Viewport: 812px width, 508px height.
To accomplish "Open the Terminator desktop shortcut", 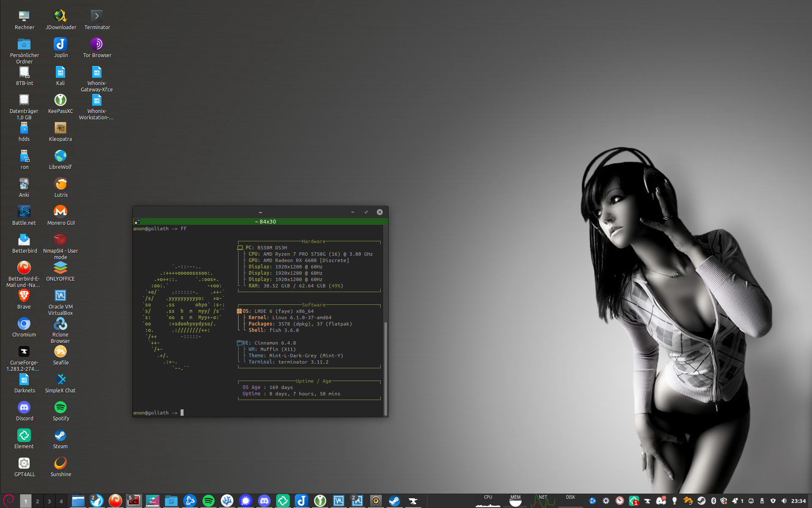I will [x=97, y=20].
